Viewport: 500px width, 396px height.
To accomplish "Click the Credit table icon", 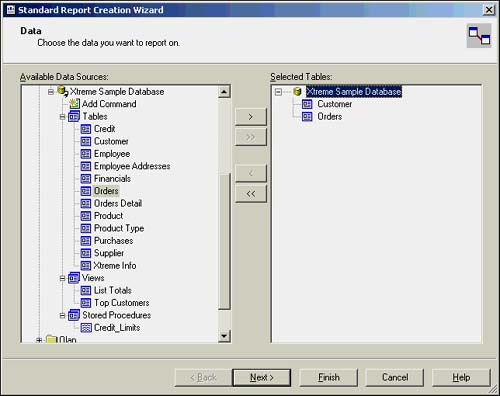I will tap(86, 129).
